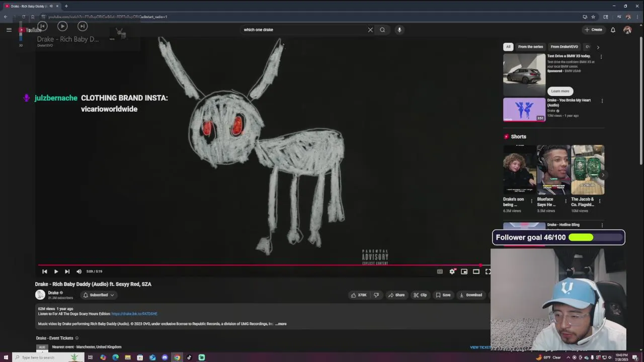Download the video
This screenshot has width=644, height=362.
point(471,295)
